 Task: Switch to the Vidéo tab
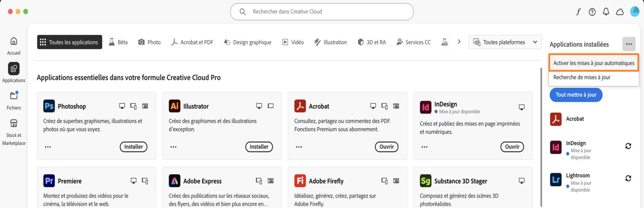coord(293,42)
